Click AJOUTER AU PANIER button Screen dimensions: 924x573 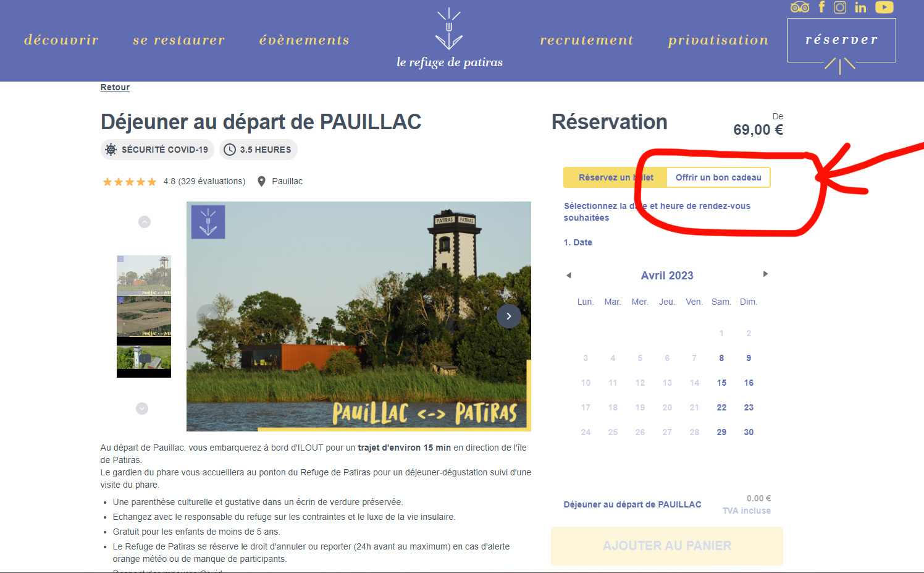[667, 546]
